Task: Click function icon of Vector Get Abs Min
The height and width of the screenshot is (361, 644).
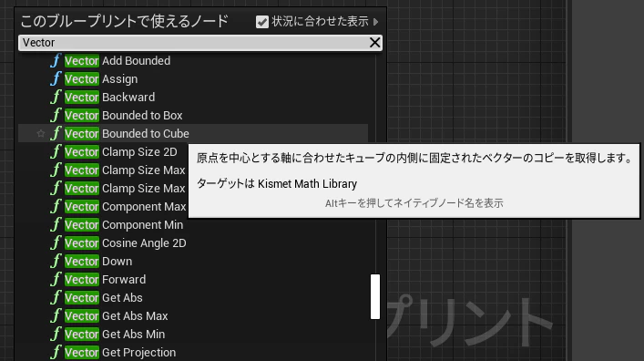Action: (x=56, y=335)
